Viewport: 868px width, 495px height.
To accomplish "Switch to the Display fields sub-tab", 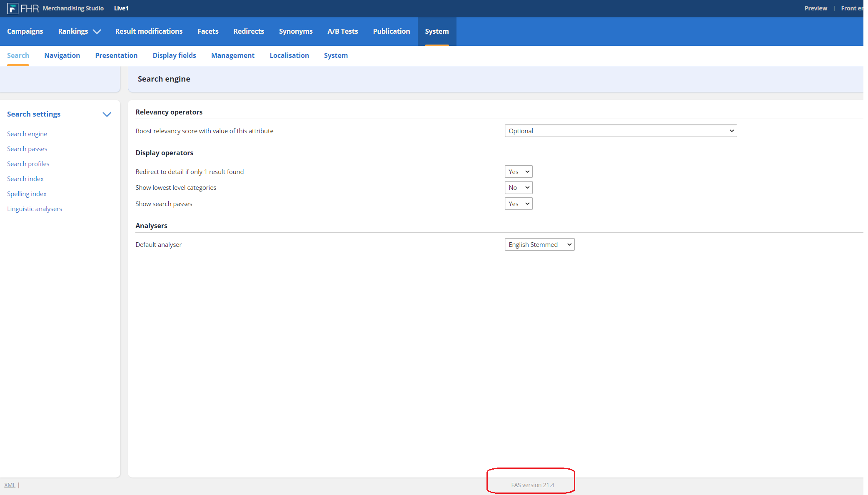I will (174, 55).
